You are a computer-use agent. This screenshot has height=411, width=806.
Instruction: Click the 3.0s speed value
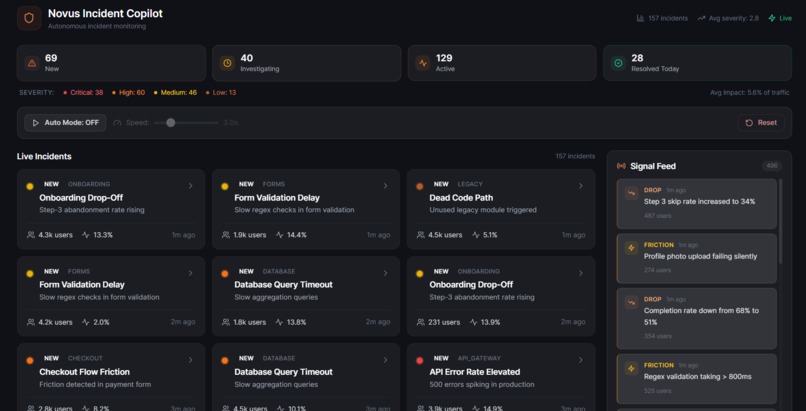[x=230, y=123]
